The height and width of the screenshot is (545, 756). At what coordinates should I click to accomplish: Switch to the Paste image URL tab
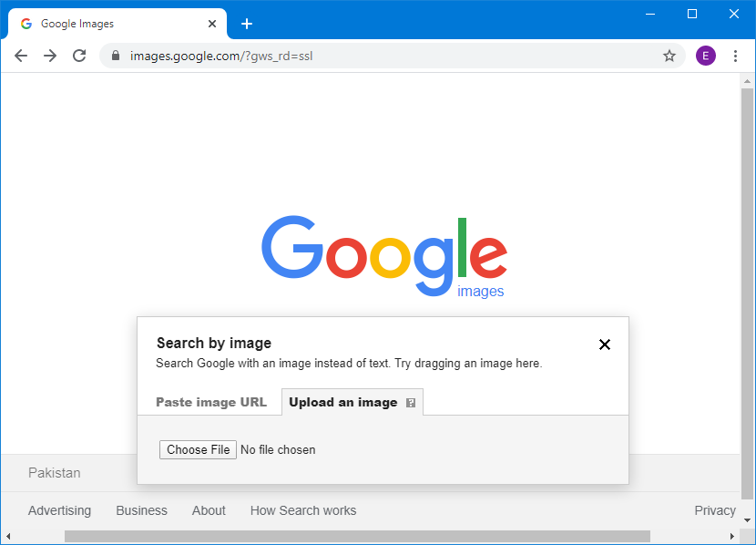(211, 402)
